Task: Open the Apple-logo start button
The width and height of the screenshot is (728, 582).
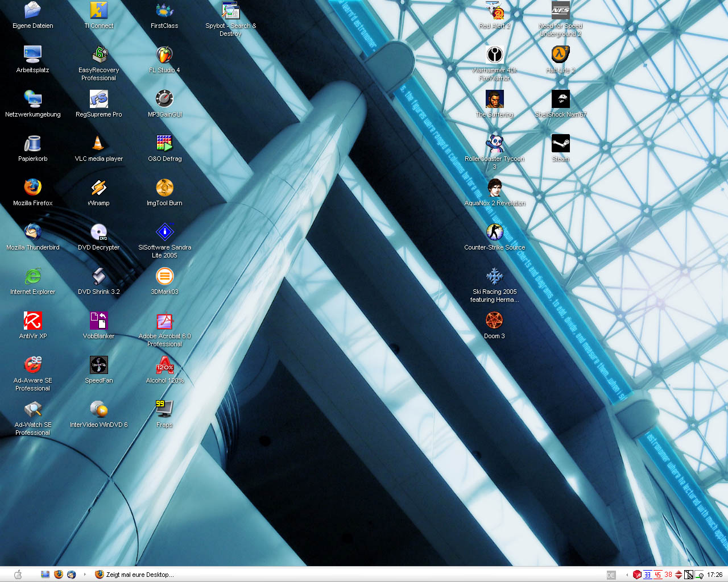Action: click(x=18, y=575)
